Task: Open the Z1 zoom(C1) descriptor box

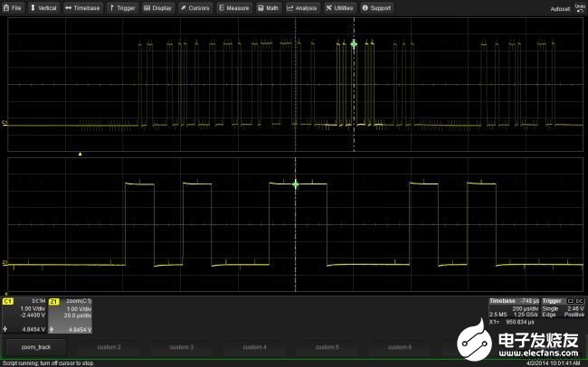Action: 71,315
